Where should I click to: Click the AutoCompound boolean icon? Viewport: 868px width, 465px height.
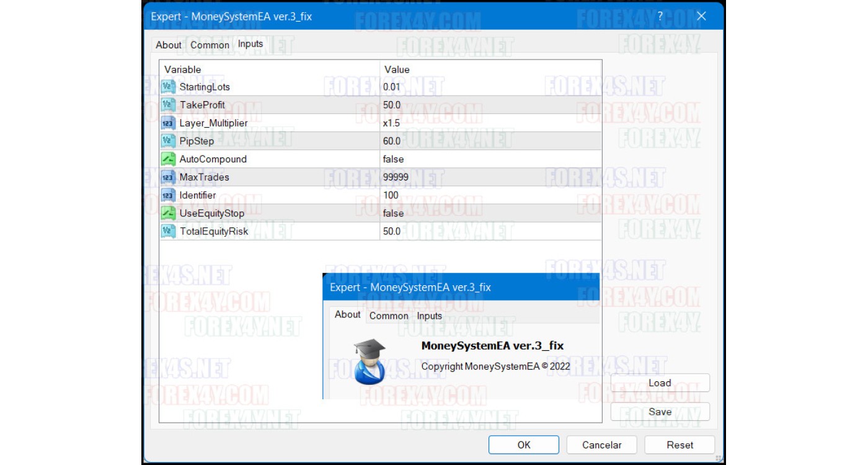coord(168,159)
